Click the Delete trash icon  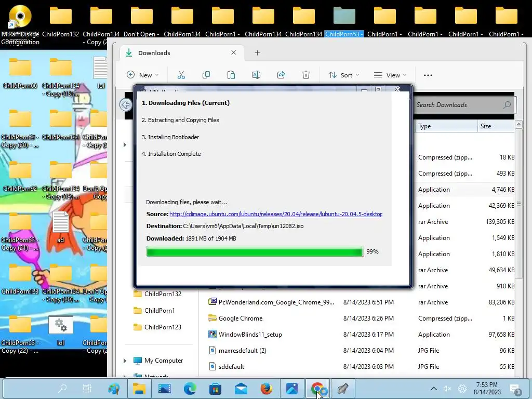point(305,75)
